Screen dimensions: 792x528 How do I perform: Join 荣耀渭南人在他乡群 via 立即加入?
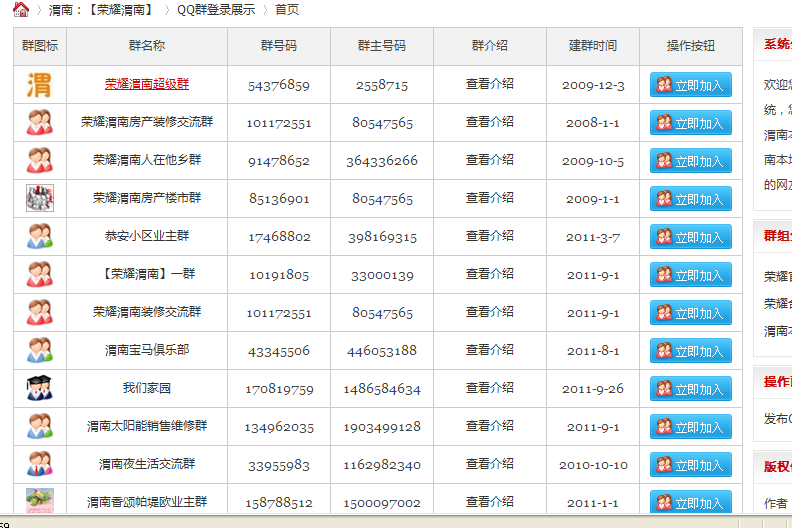[690, 161]
